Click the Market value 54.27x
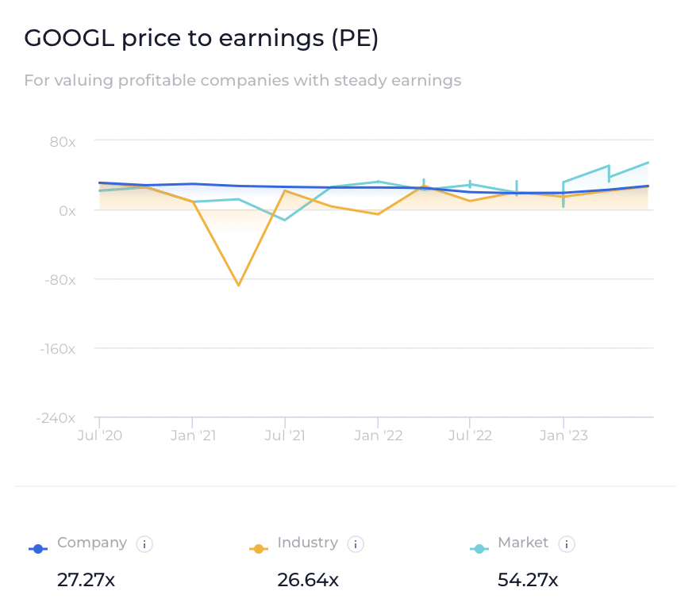 coord(528,580)
